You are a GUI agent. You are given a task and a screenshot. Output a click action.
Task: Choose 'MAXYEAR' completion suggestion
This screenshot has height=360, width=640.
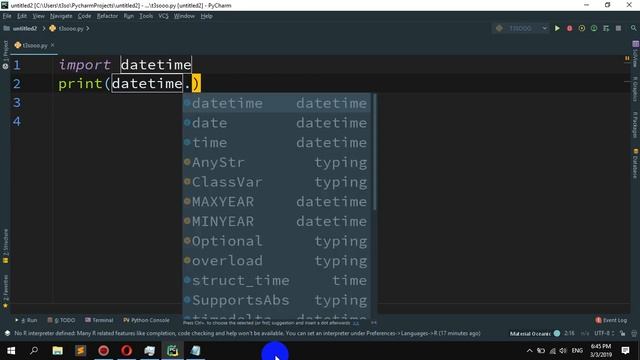click(277, 202)
